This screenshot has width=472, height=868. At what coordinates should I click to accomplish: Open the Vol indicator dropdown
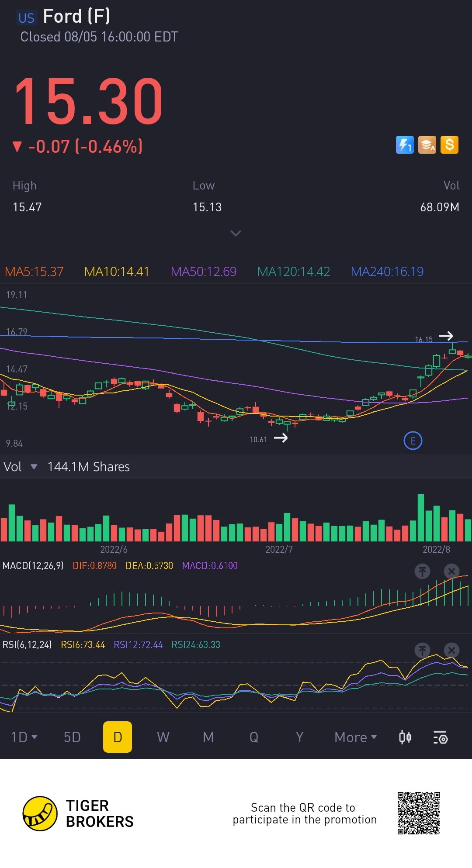(x=20, y=467)
